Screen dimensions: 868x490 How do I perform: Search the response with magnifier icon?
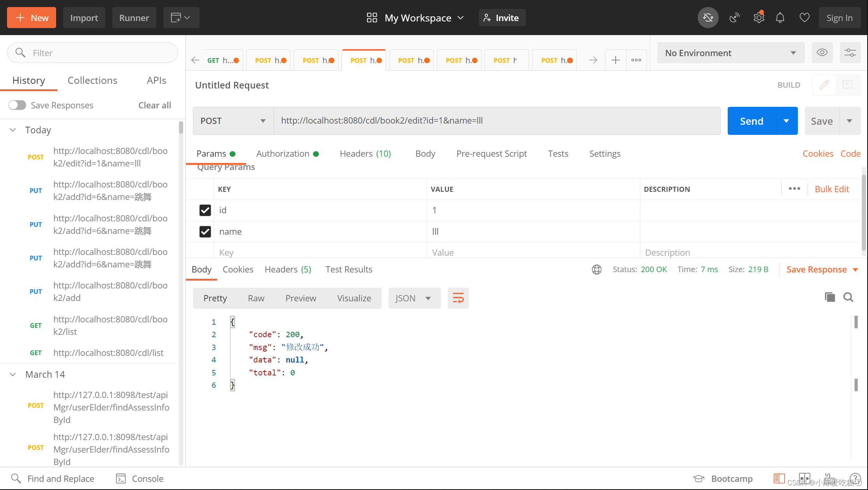848,297
